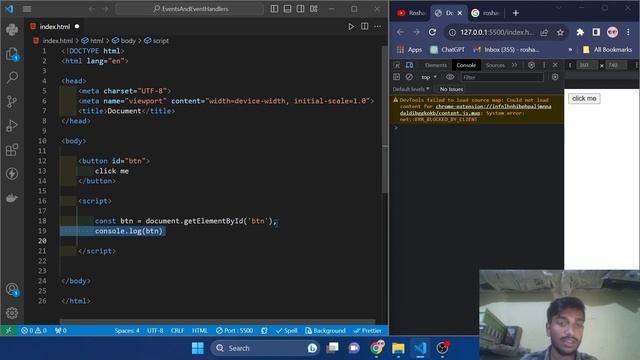Click Port : 5500 Live Server status
The image size is (640, 360).
tap(235, 331)
